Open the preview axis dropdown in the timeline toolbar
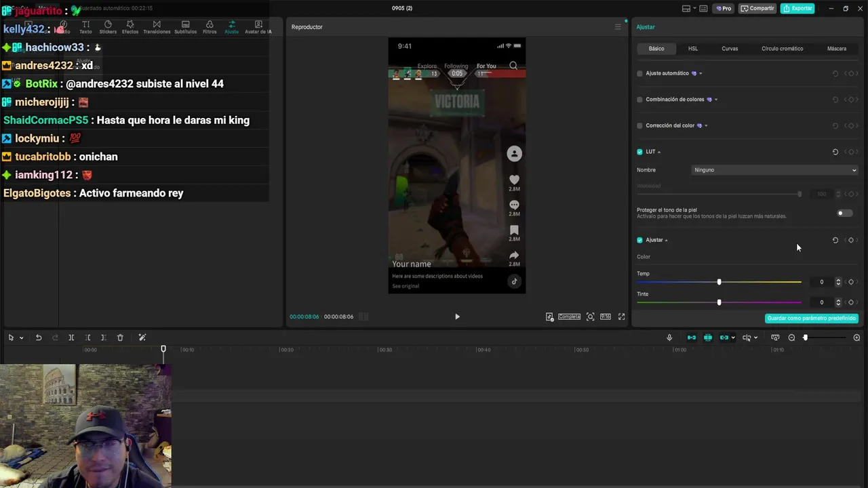868x488 pixels. (755, 338)
